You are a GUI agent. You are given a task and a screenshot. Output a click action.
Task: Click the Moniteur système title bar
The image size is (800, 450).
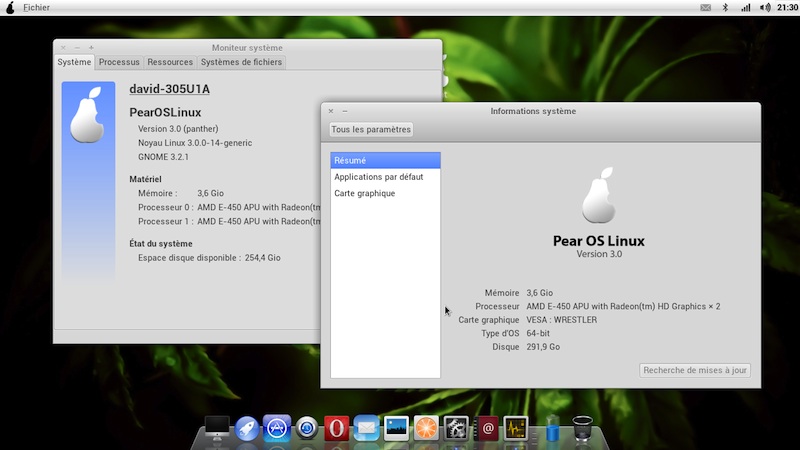[x=247, y=48]
